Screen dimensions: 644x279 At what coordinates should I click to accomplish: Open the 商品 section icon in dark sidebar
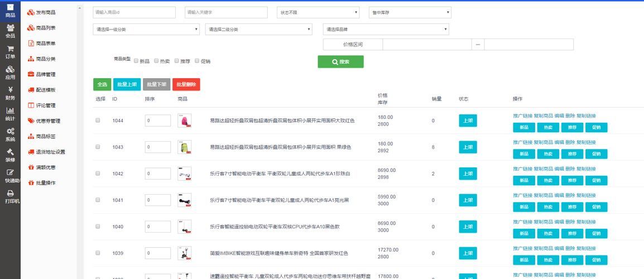(x=10, y=7)
